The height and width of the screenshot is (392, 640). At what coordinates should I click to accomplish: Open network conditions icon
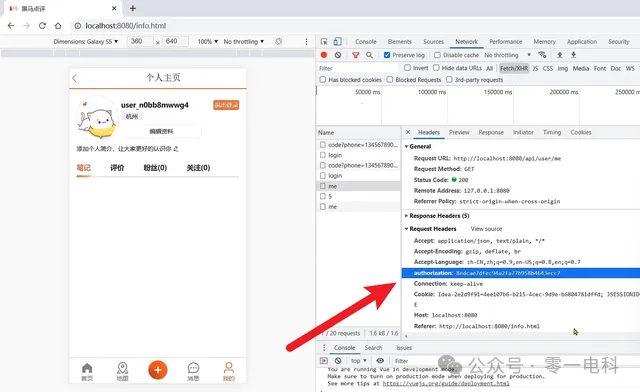pyautogui.click(x=542, y=55)
